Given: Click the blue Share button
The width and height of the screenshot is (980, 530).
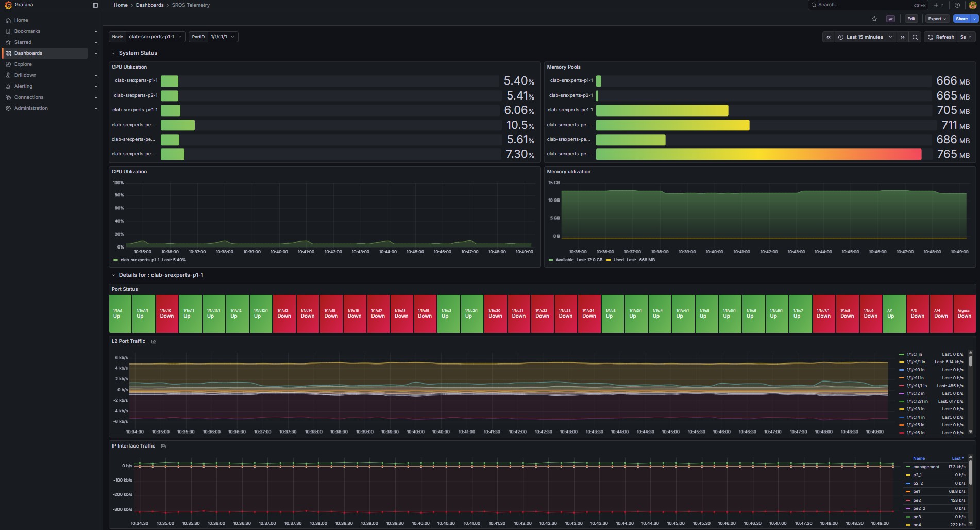Looking at the screenshot, I should (961, 19).
